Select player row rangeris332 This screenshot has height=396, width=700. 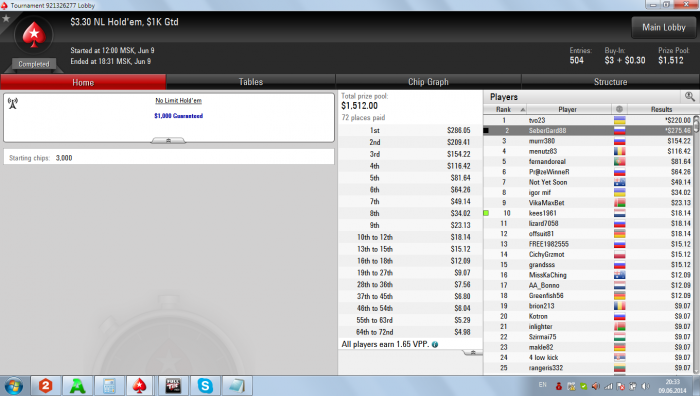click(x=588, y=368)
